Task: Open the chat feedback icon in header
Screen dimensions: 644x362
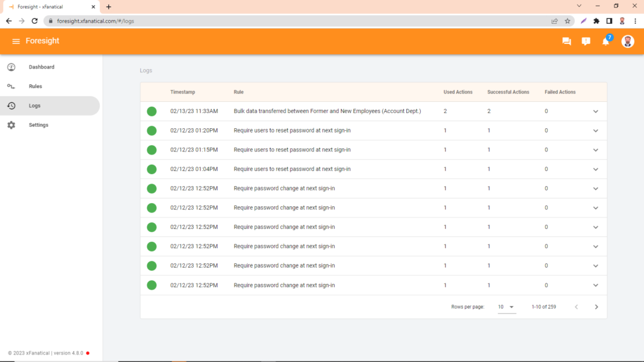Action: pyautogui.click(x=566, y=41)
